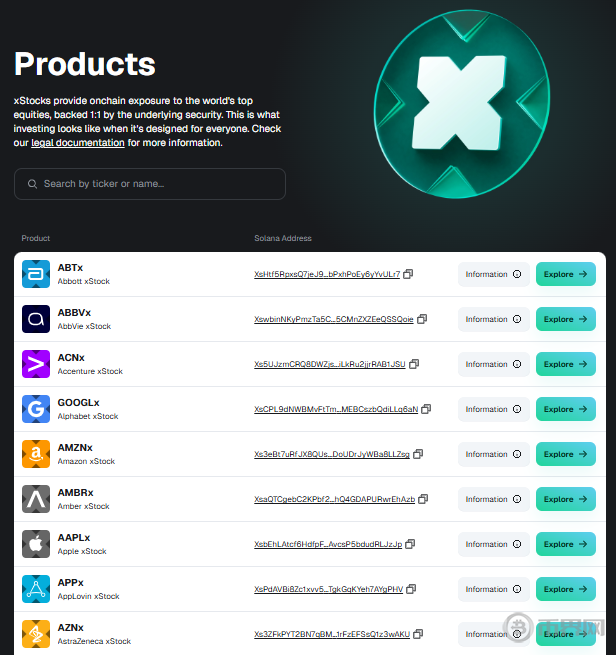Copy the ABTx Solana address

click(408, 274)
